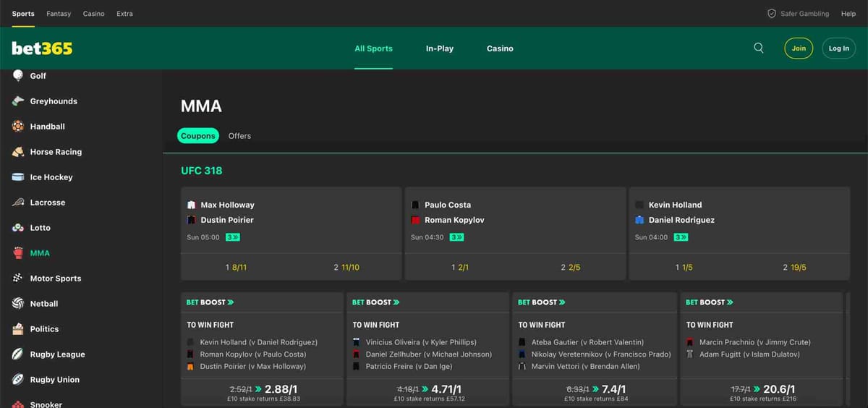Select the Rugby League ball icon

tap(18, 354)
